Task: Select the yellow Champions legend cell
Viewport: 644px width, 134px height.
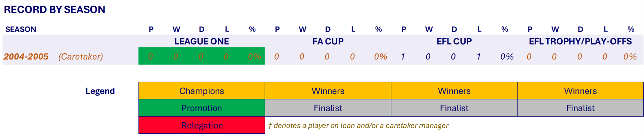Action: coord(202,91)
